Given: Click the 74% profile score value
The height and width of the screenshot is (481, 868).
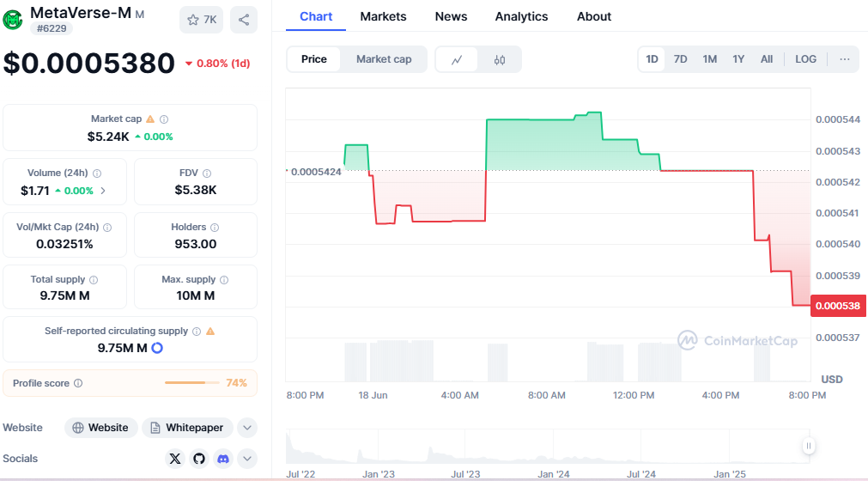Looking at the screenshot, I should [236, 383].
